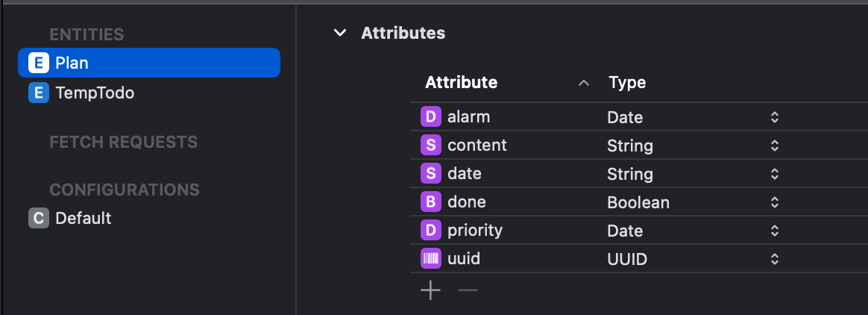Collapse the Attributes section chevron
The image size is (868, 315).
click(340, 33)
